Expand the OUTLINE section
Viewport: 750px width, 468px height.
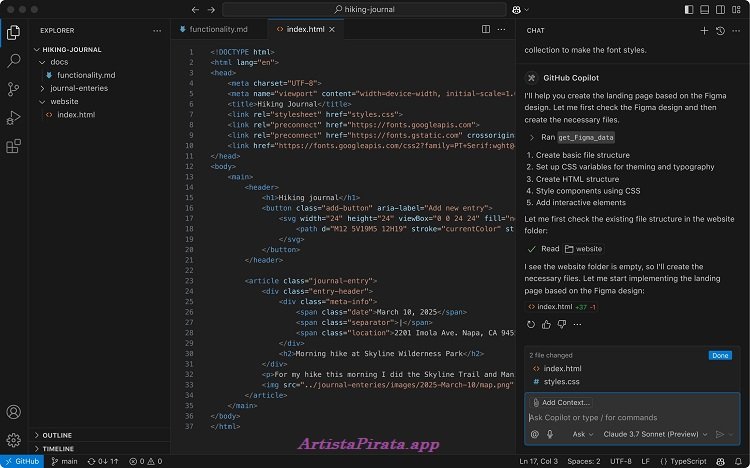[x=57, y=435]
